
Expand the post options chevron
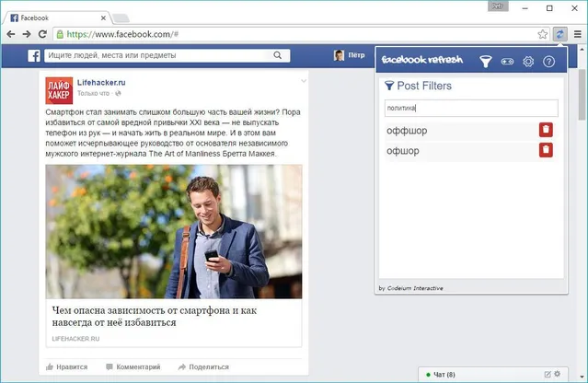[303, 82]
